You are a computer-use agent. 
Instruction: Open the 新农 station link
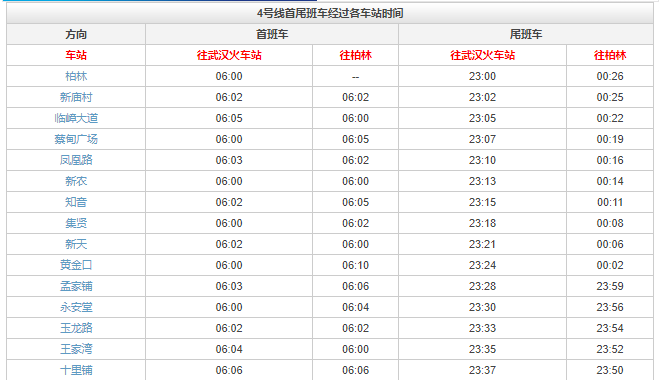[76, 181]
